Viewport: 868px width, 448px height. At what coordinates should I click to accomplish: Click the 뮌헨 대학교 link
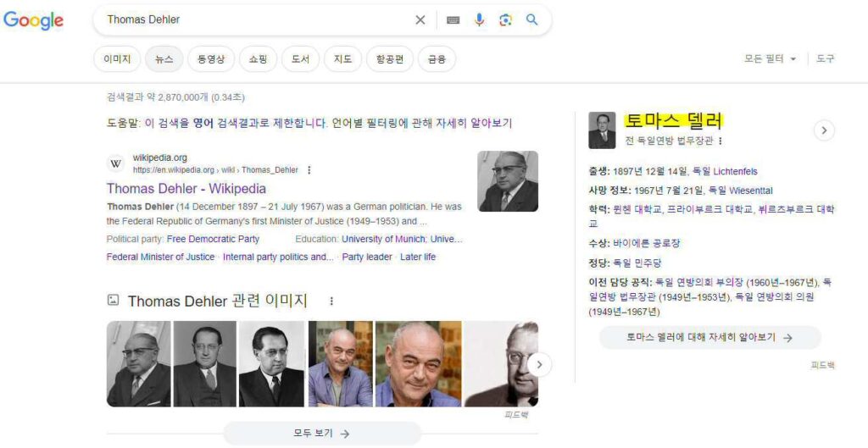pyautogui.click(x=637, y=210)
